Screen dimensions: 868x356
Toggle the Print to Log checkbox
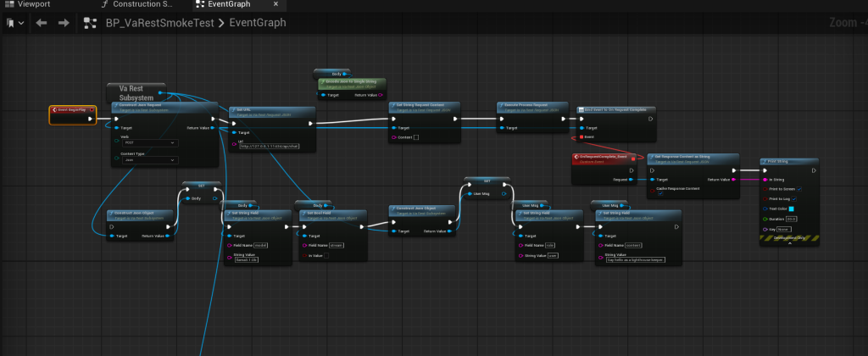click(794, 198)
